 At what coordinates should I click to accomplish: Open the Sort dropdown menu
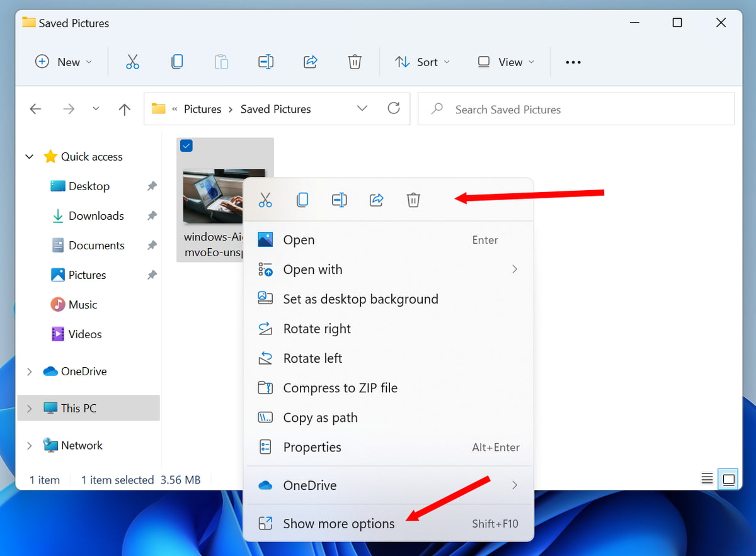(x=423, y=62)
